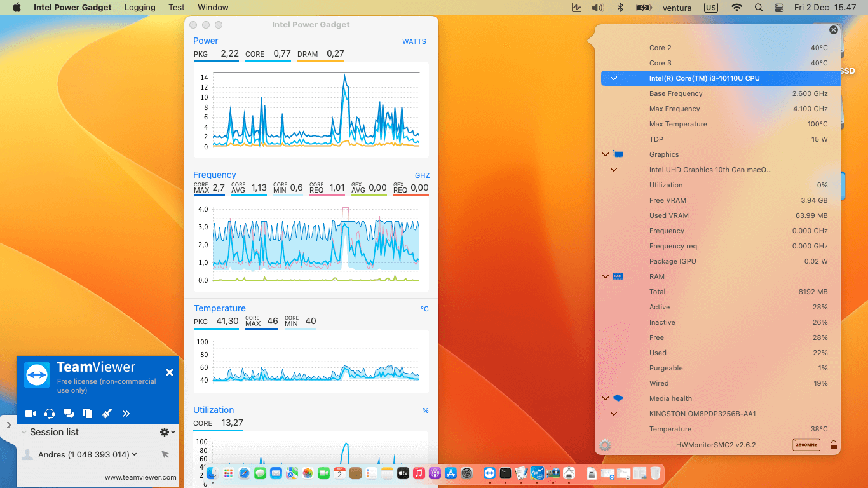The image size is (868, 488).
Task: Click the HWMonitor lock icon
Action: [x=833, y=445]
